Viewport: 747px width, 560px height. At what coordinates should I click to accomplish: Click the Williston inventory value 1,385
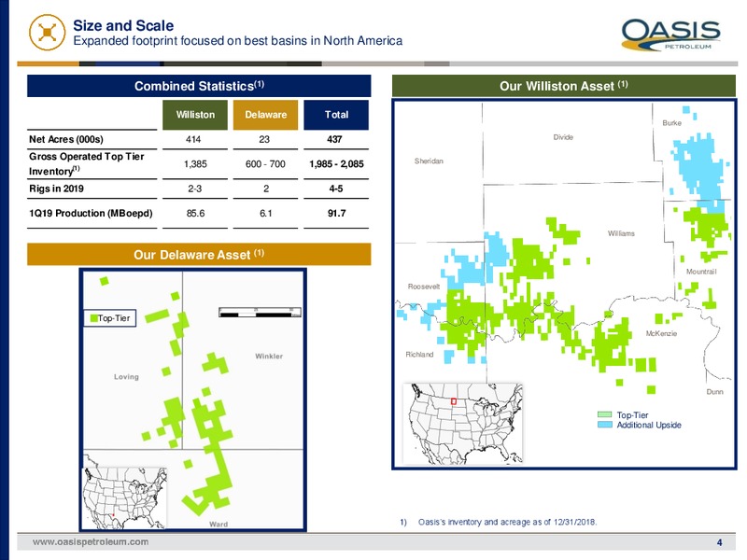pos(195,164)
